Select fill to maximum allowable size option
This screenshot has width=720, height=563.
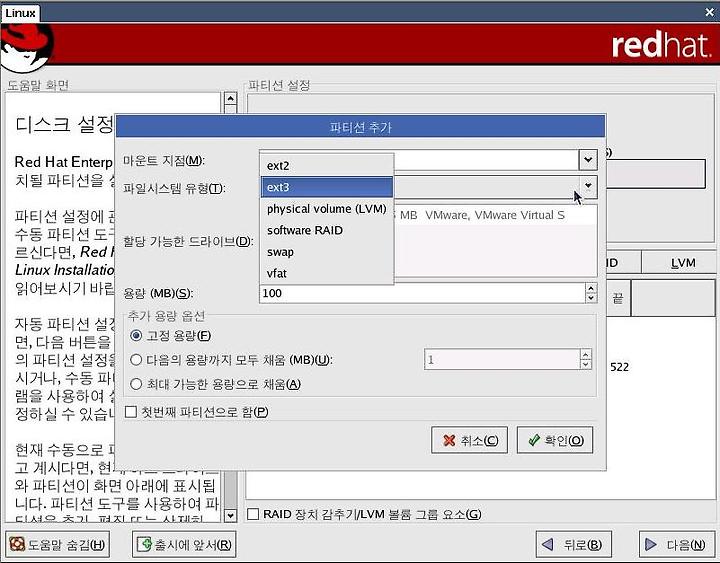point(136,384)
